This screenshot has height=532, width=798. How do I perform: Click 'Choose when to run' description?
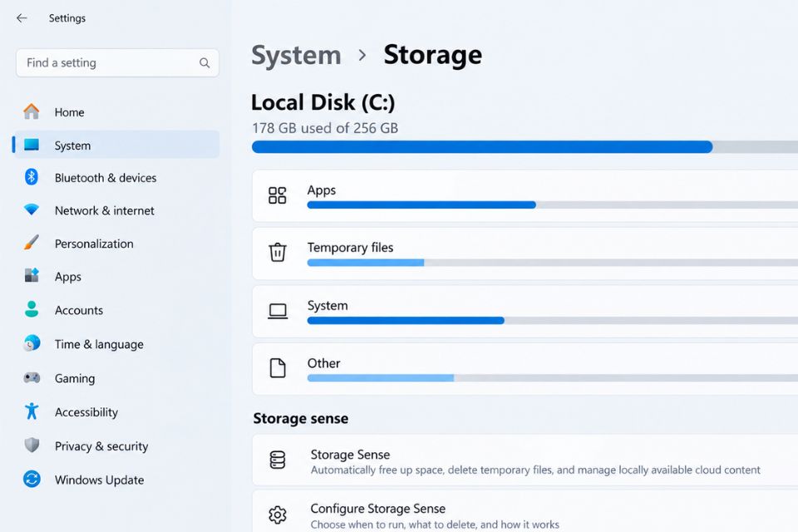pos(435,525)
